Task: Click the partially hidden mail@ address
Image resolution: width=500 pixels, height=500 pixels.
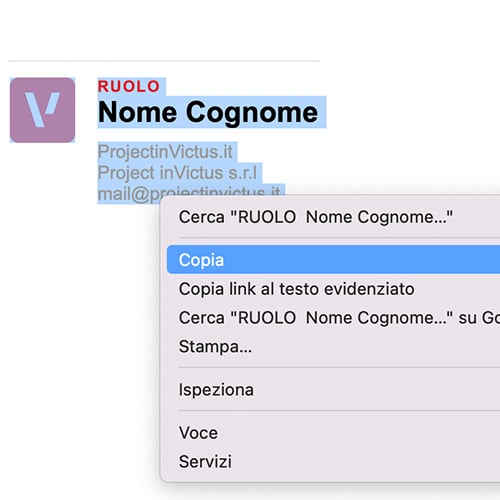Action: coord(189,193)
